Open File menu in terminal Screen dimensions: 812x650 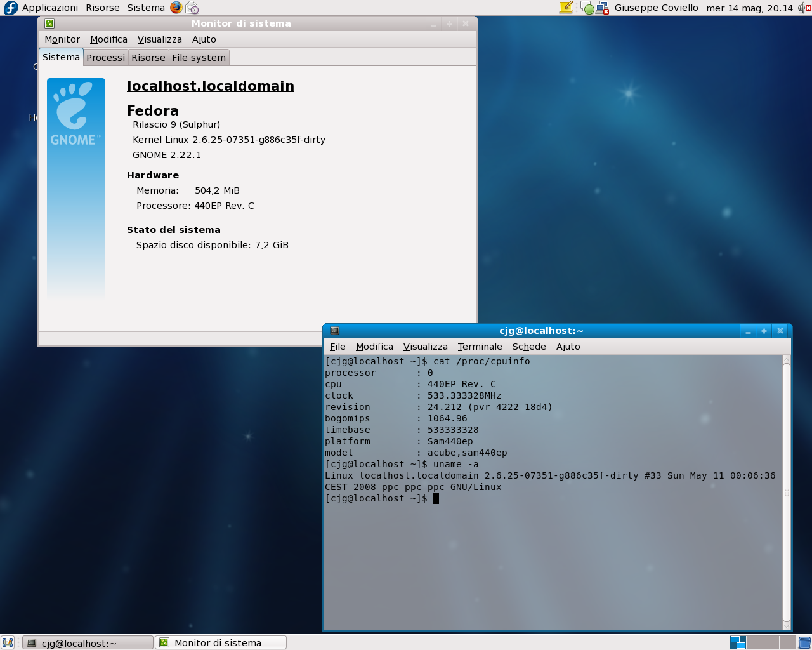tap(337, 347)
